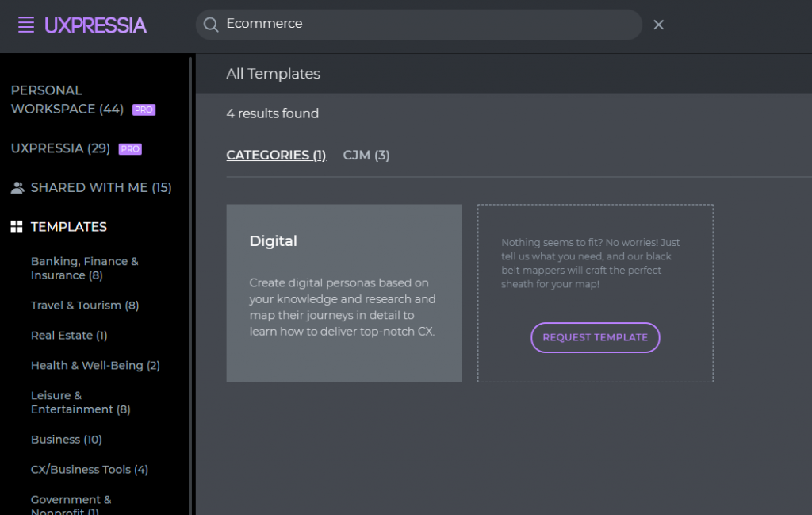Switch to the CJM (3) tab
The image size is (812, 515).
[x=366, y=155]
